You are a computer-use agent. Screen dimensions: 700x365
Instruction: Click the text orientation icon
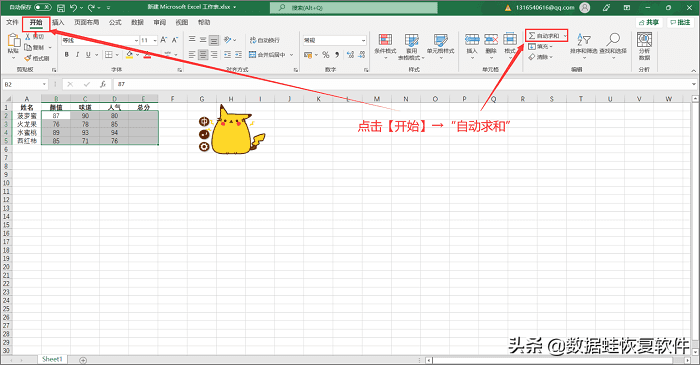tap(228, 40)
